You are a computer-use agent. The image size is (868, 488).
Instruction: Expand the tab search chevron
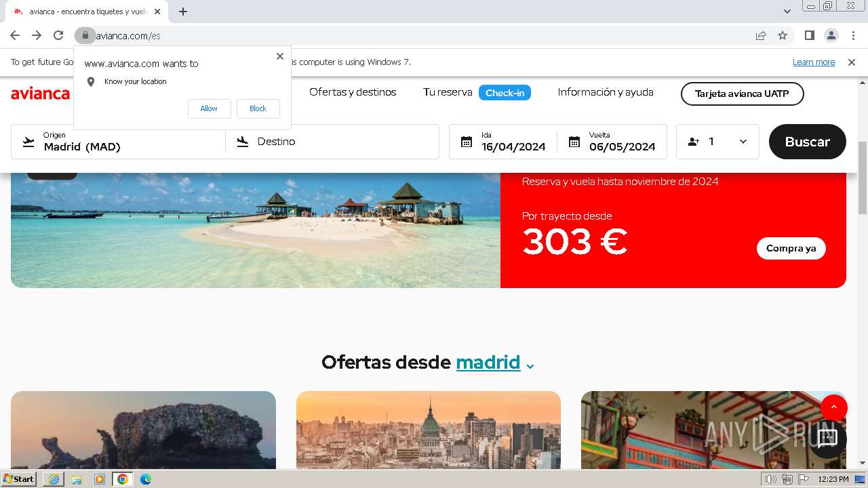point(787,12)
